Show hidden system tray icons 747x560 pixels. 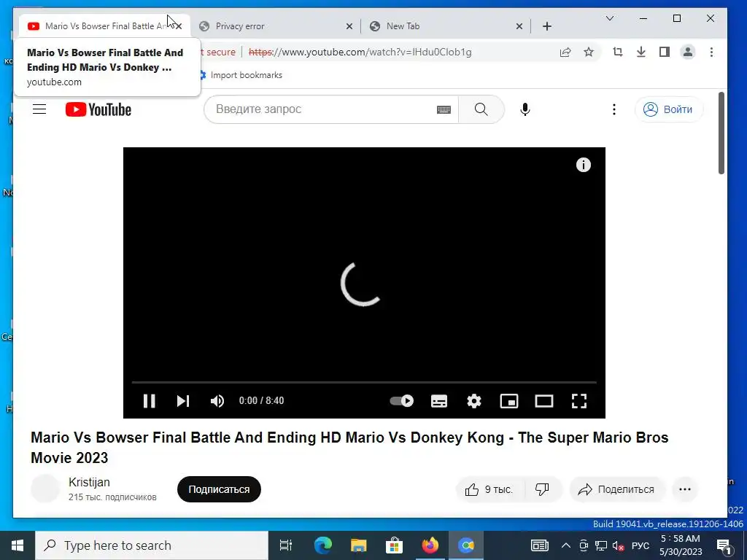pyautogui.click(x=565, y=545)
